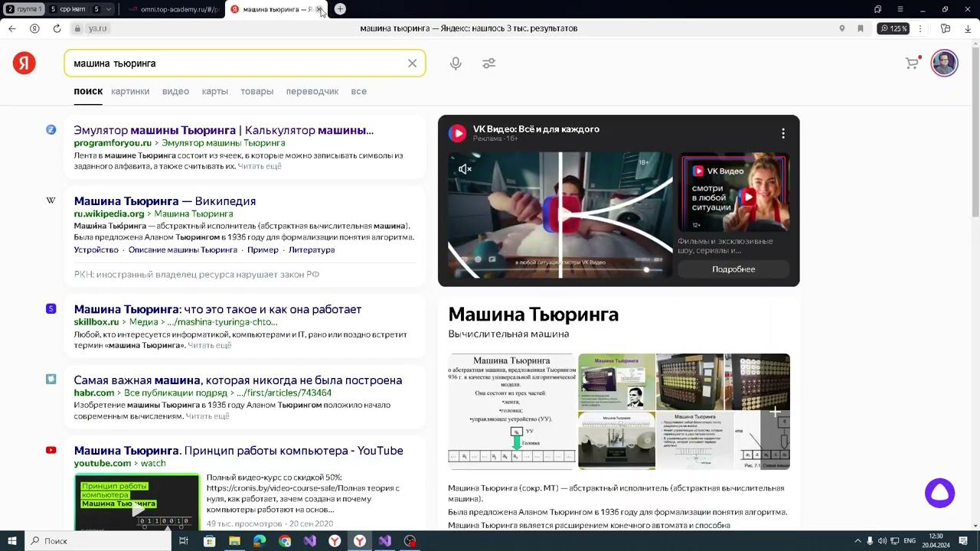The image size is (980, 551).
Task: Open the downloads arrow icon
Action: (968, 28)
